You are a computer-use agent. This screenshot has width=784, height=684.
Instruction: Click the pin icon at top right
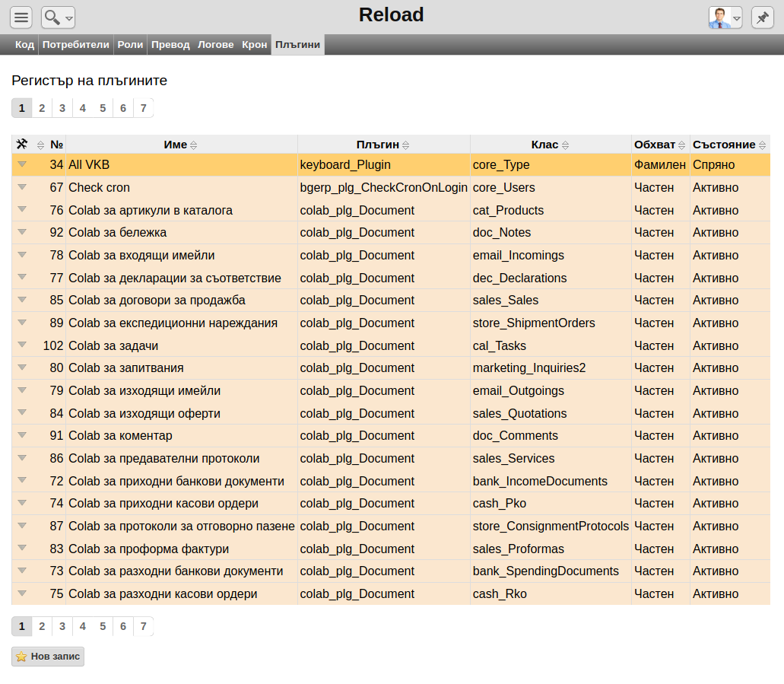pyautogui.click(x=762, y=17)
